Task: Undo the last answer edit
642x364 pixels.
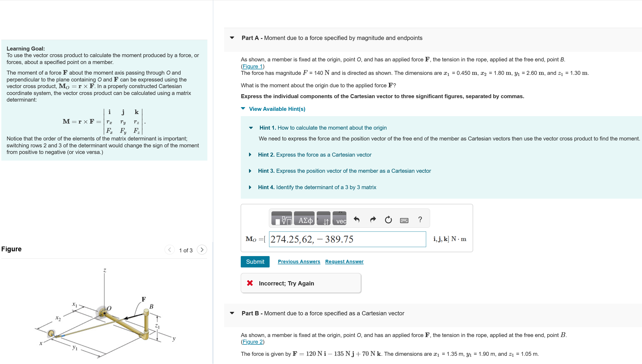Action: click(x=356, y=219)
